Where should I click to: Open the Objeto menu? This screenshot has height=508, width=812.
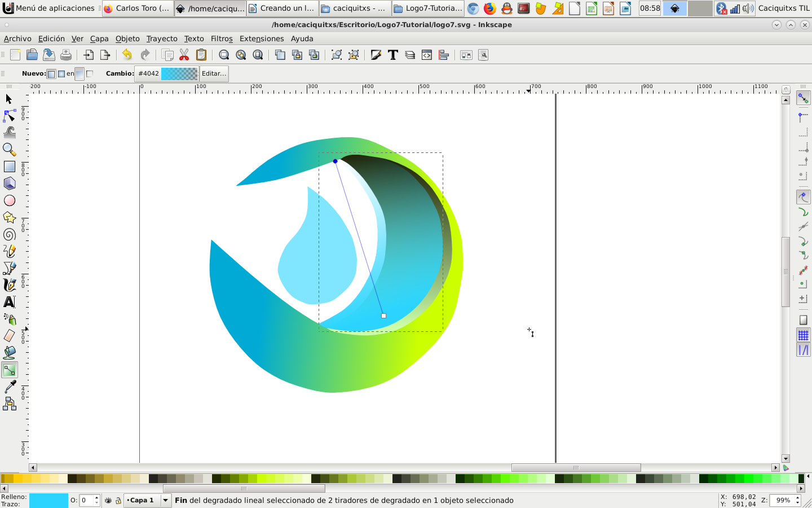[x=127, y=38]
